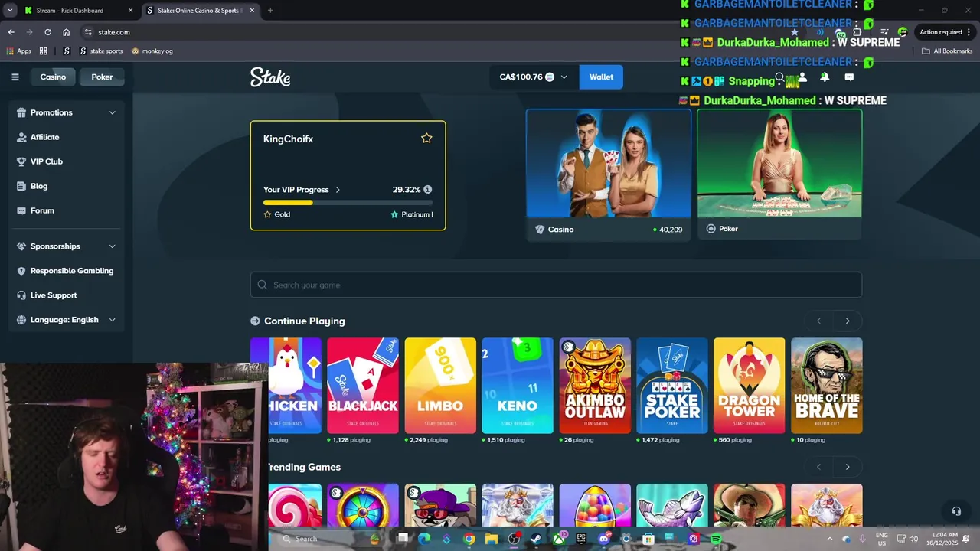The width and height of the screenshot is (980, 551).
Task: Launch the Akimbo Outlaw game tile
Action: tap(595, 386)
